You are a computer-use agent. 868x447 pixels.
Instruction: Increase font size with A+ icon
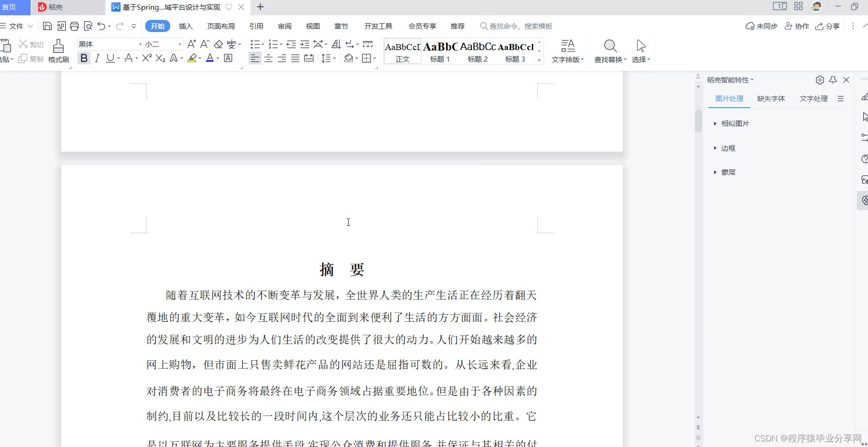(x=191, y=44)
